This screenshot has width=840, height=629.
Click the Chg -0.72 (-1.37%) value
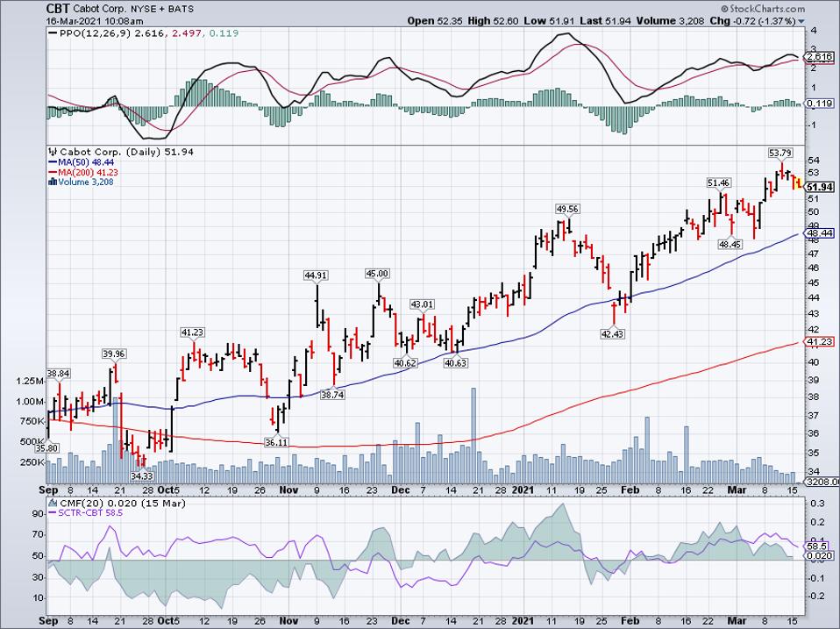753,21
